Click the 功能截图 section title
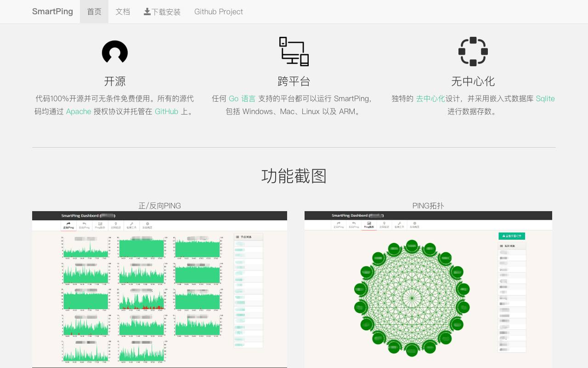The height and width of the screenshot is (368, 588). coord(294,176)
